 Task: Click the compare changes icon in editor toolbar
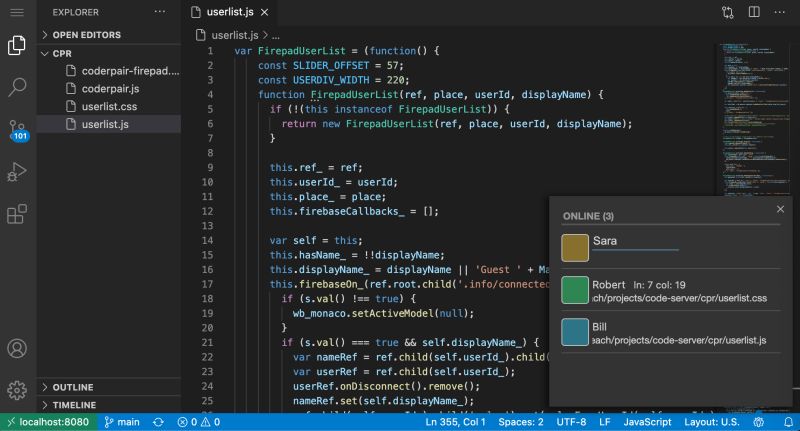(x=728, y=12)
